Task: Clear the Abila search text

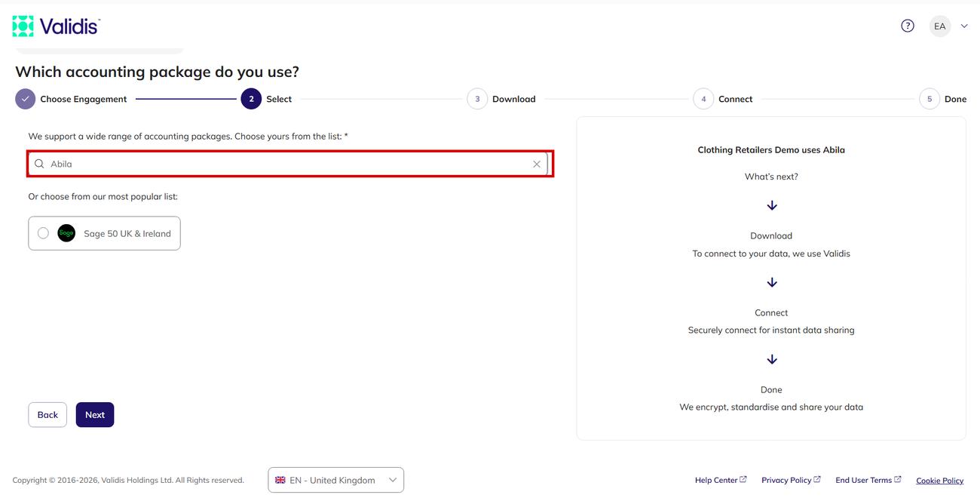Action: 537,164
